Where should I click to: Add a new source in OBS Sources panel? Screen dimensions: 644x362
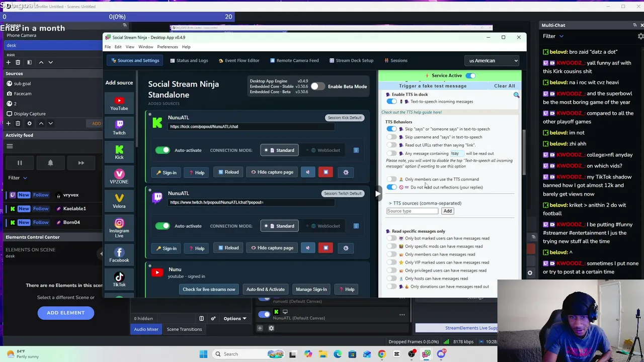coord(8,123)
